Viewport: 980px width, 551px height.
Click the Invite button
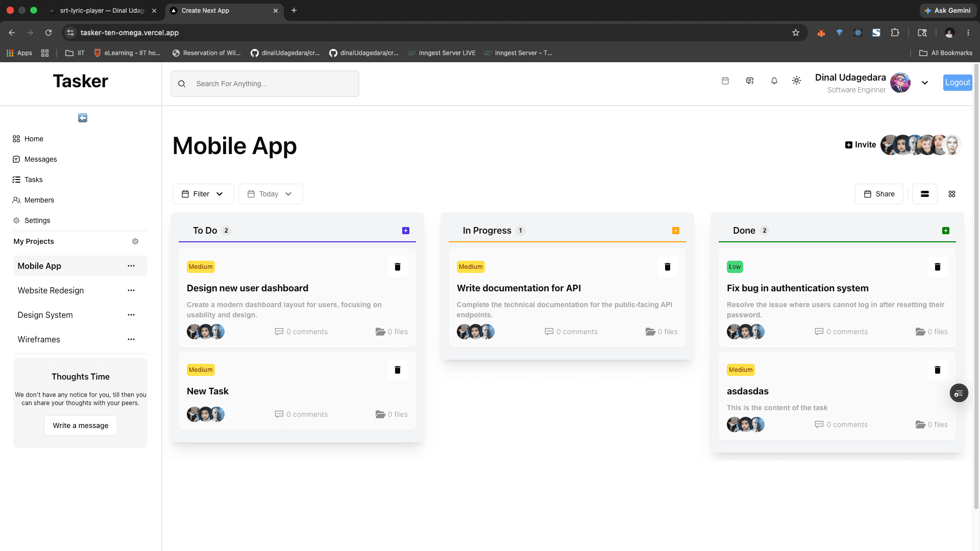[861, 145]
